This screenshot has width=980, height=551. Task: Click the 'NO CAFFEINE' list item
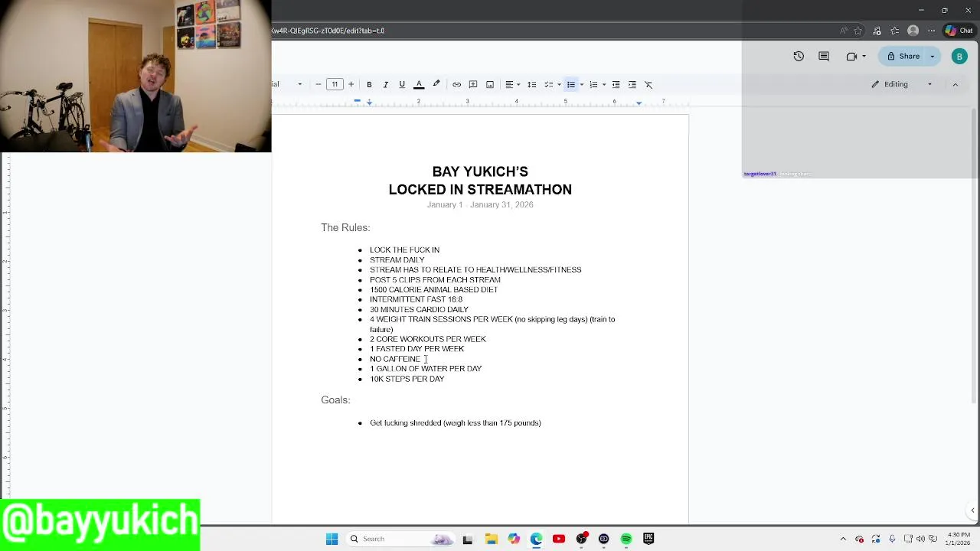(395, 359)
